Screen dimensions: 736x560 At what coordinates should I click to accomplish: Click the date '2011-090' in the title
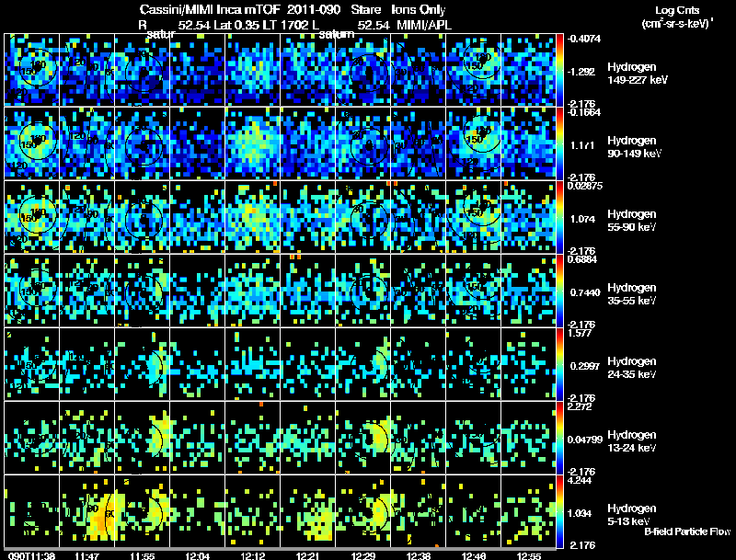[313, 10]
